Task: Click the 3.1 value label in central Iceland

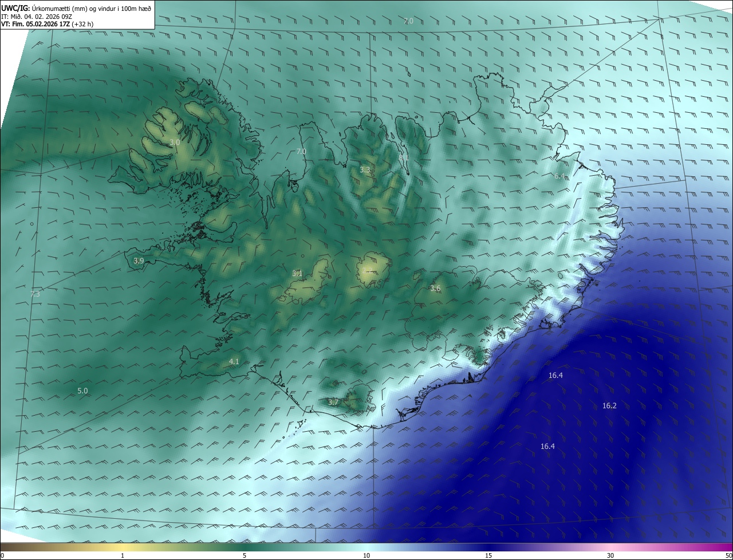Action: click(x=297, y=274)
